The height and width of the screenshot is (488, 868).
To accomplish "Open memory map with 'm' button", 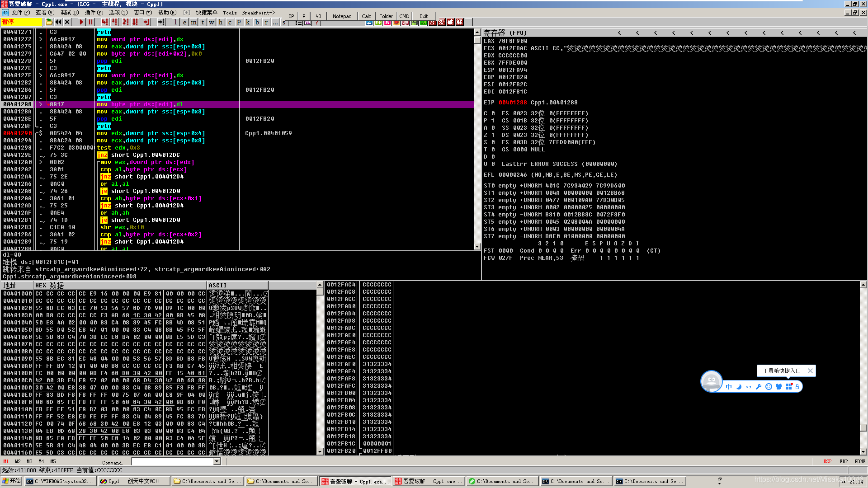I will point(193,22).
